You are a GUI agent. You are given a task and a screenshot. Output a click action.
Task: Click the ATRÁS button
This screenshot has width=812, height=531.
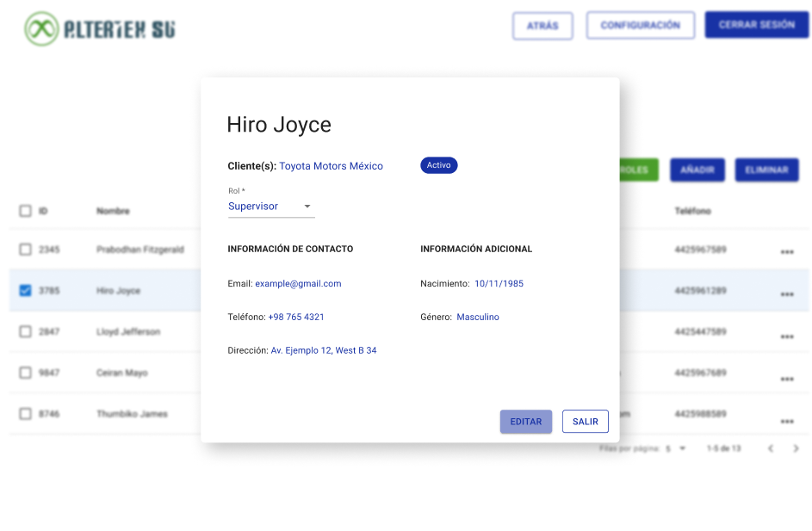pos(542,26)
